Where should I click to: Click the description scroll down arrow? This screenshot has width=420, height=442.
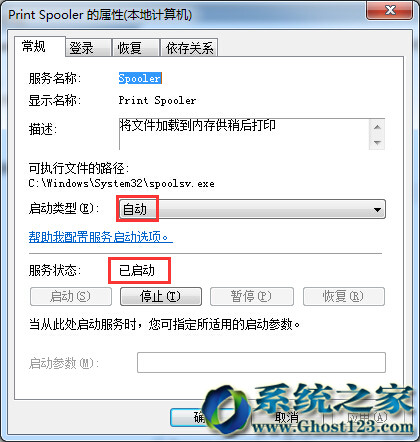tap(377, 142)
